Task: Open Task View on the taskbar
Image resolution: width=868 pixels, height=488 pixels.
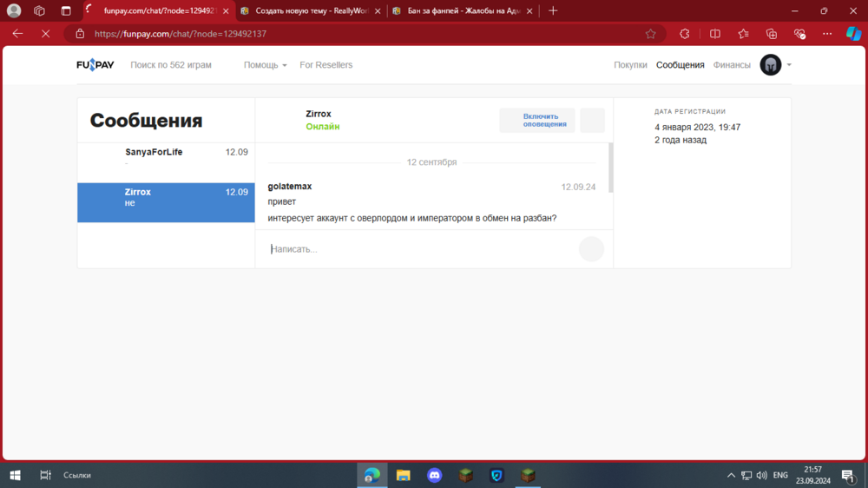Action: [45, 475]
